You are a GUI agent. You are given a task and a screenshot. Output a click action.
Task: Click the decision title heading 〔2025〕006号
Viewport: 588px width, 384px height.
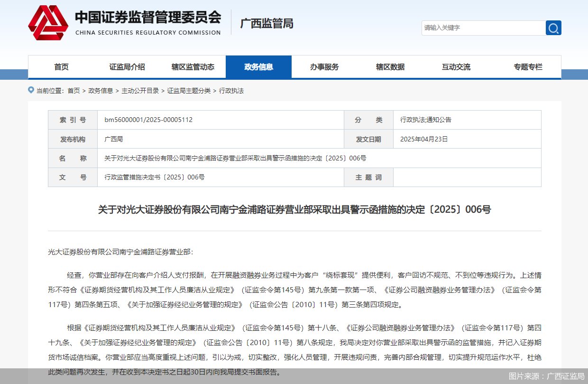[x=294, y=209]
